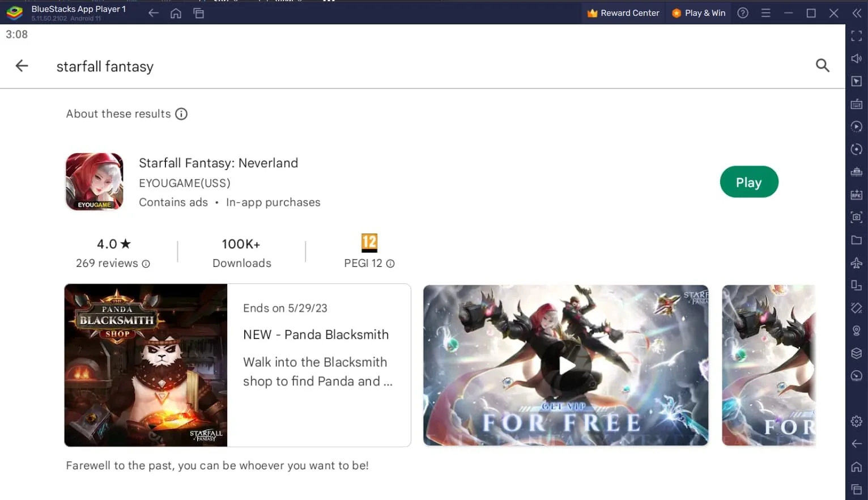Click the Install APK icon
The image size is (868, 500).
[857, 194]
